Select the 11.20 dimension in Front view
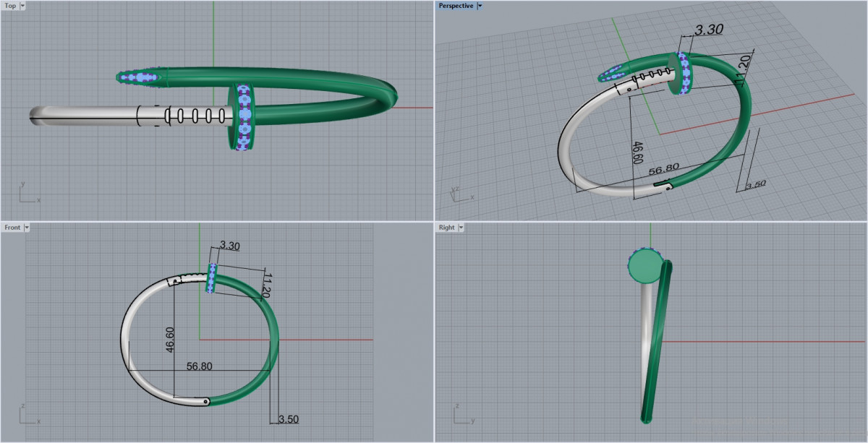This screenshot has height=443, width=868. click(x=266, y=285)
